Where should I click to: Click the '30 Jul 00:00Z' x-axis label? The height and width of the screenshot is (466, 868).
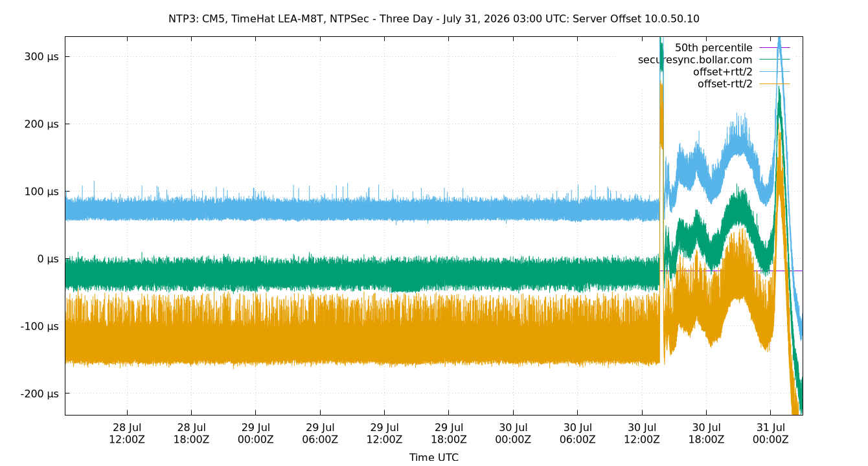tap(513, 433)
